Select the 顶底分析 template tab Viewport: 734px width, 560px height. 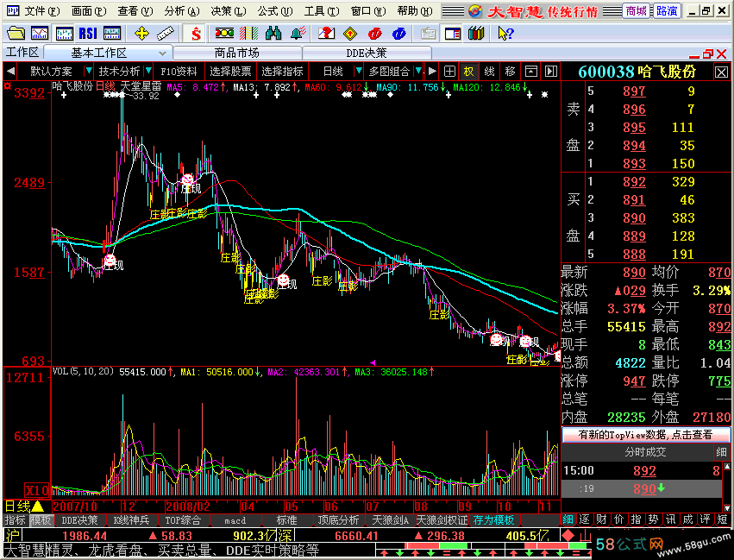[x=338, y=520]
